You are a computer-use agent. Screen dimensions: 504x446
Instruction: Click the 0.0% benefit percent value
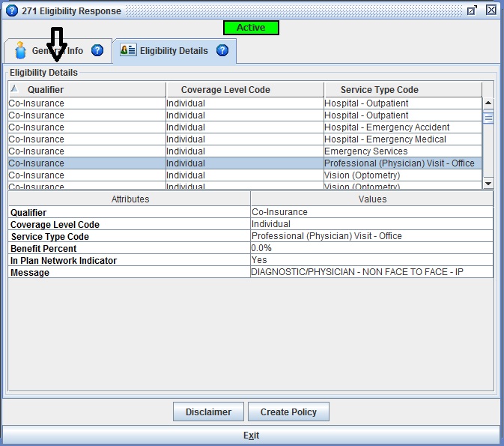click(261, 248)
